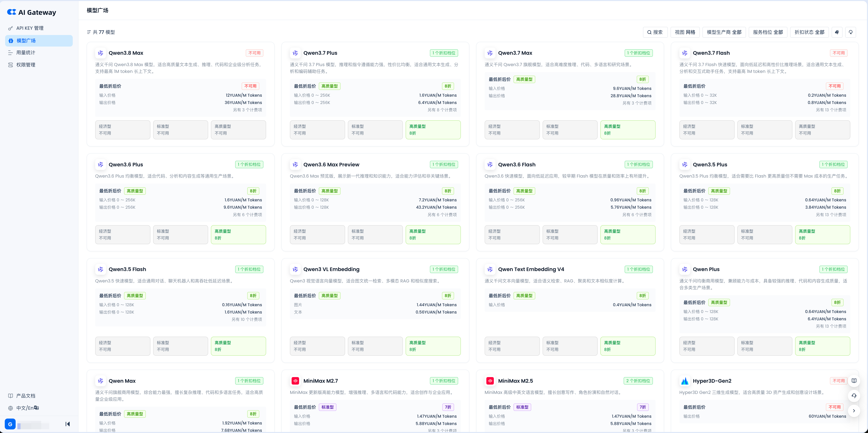Go to 用量统计 in the sidebar
This screenshot has height=433, width=868.
[x=39, y=53]
